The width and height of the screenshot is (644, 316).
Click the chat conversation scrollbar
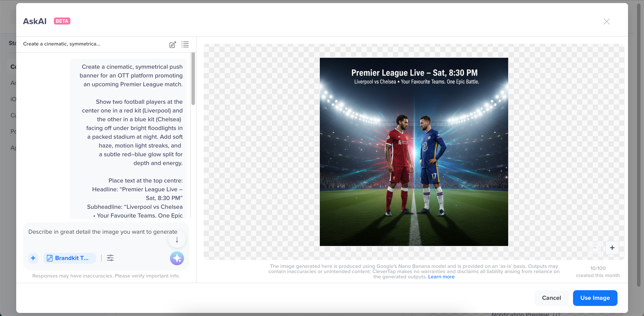pos(193,79)
